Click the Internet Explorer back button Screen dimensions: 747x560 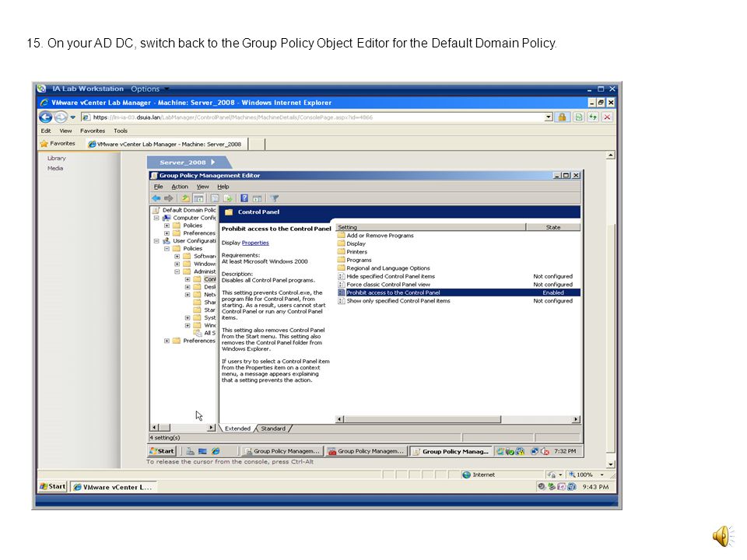tap(46, 117)
